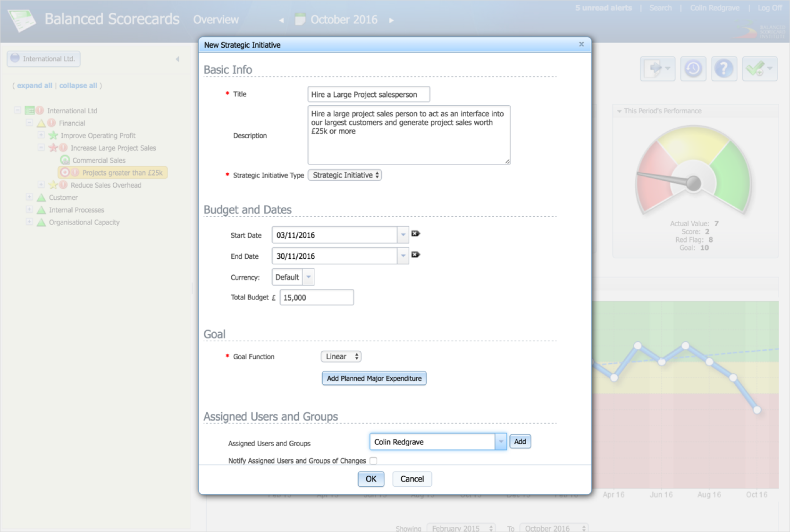Open Assigned Users and Groups dropdown arrow

pyautogui.click(x=501, y=442)
